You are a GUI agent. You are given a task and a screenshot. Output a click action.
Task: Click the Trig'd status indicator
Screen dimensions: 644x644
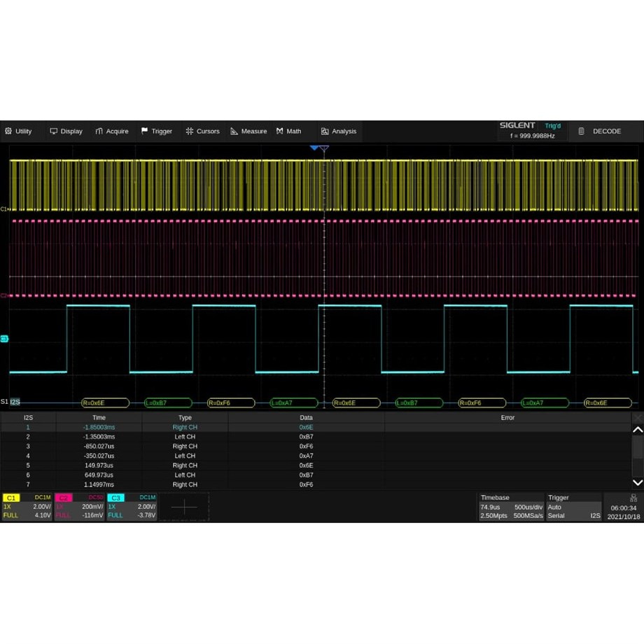pos(553,126)
